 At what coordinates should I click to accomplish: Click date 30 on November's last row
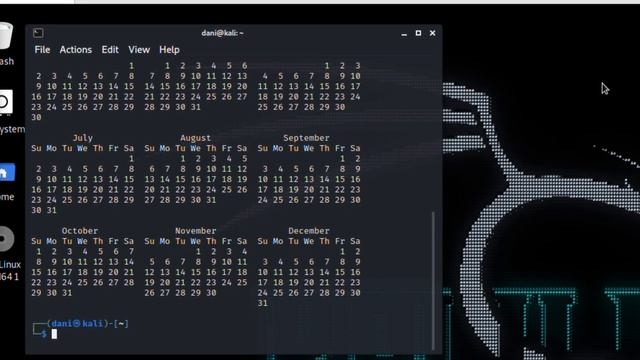click(x=211, y=293)
